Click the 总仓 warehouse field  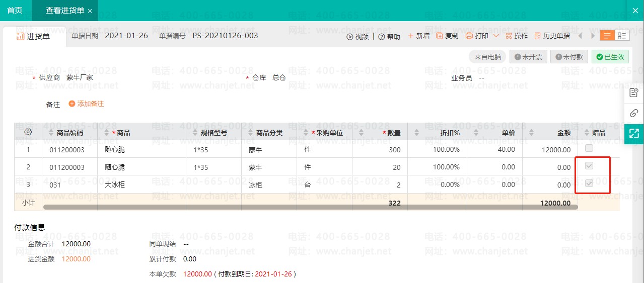pyautogui.click(x=279, y=77)
